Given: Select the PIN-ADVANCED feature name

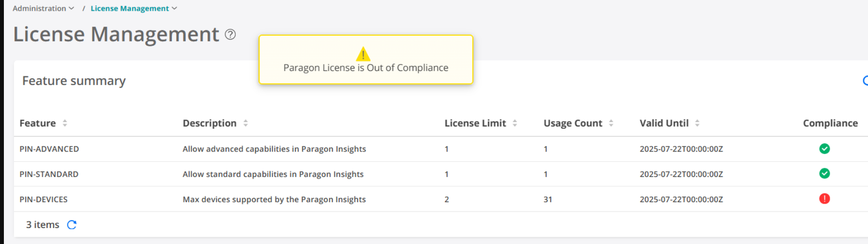Looking at the screenshot, I should pos(49,149).
